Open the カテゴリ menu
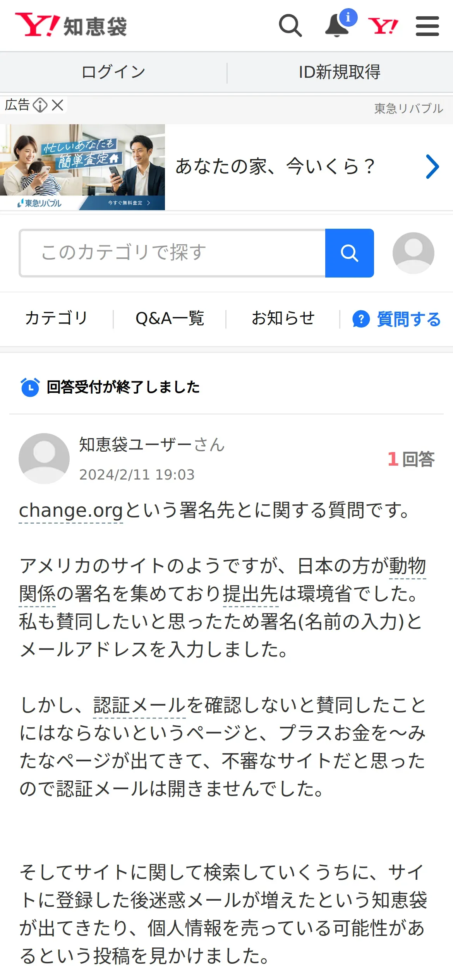This screenshot has width=453, height=980. click(57, 319)
